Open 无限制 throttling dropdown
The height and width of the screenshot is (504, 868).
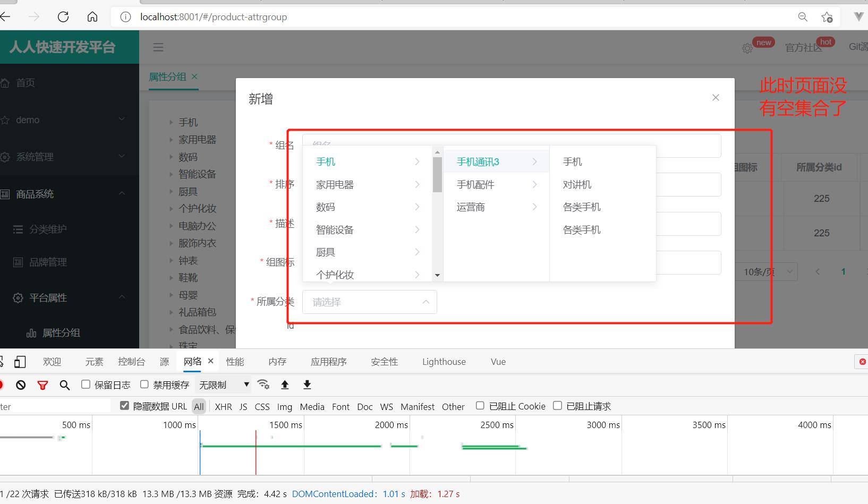click(224, 385)
